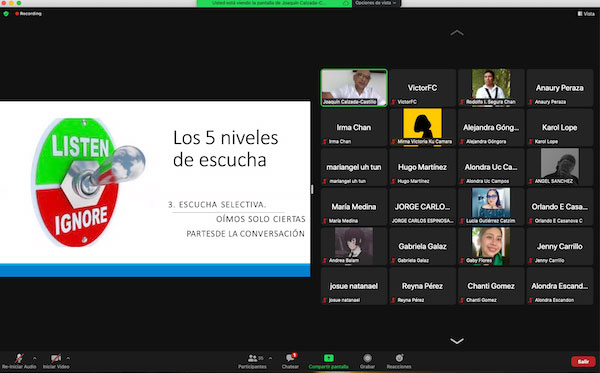Open the Participantes panel

tap(252, 362)
